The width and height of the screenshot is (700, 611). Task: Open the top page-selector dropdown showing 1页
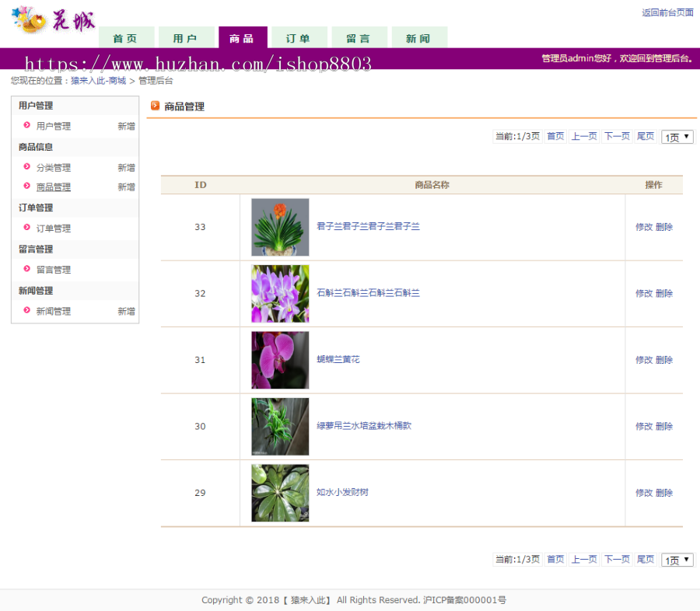(676, 136)
